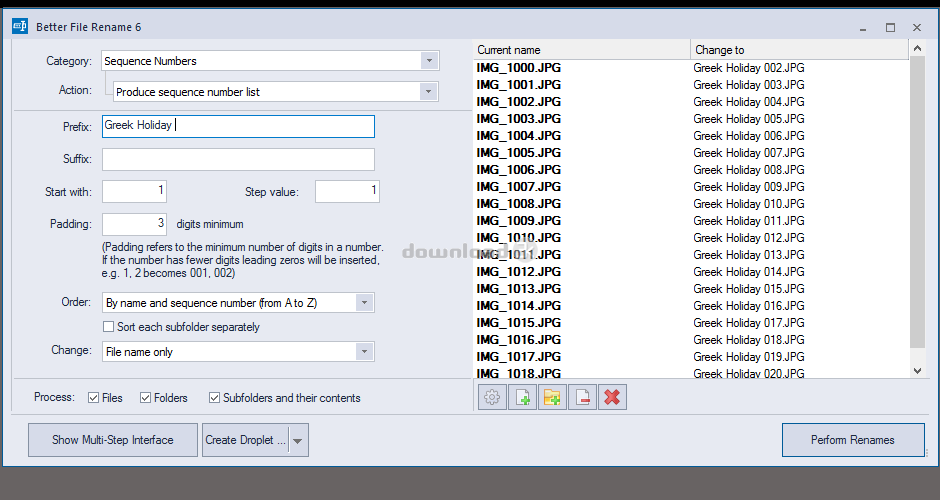940x500 pixels.
Task: Click the red X clear list icon
Action: pos(612,397)
